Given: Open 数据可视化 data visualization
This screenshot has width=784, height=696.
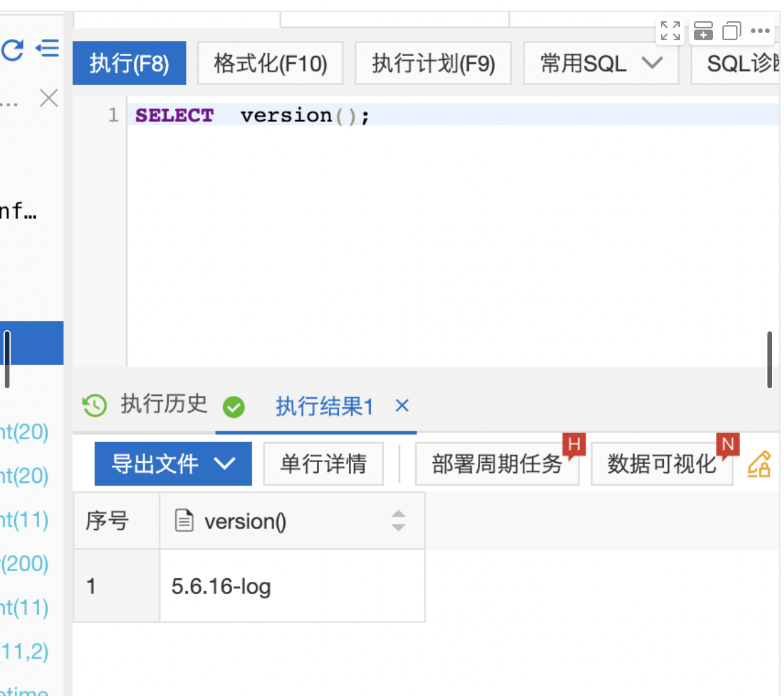Looking at the screenshot, I should tap(661, 463).
